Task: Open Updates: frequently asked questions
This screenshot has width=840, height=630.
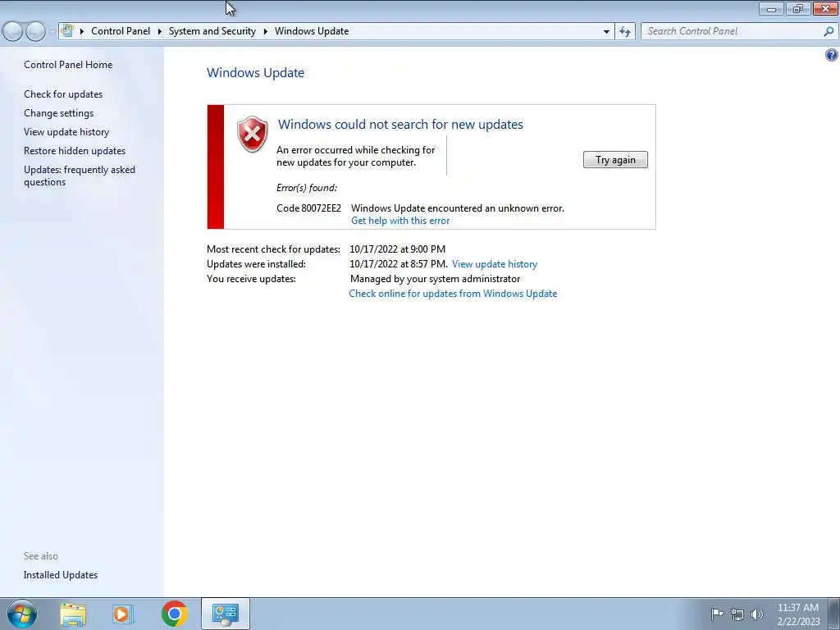Action: coord(80,176)
